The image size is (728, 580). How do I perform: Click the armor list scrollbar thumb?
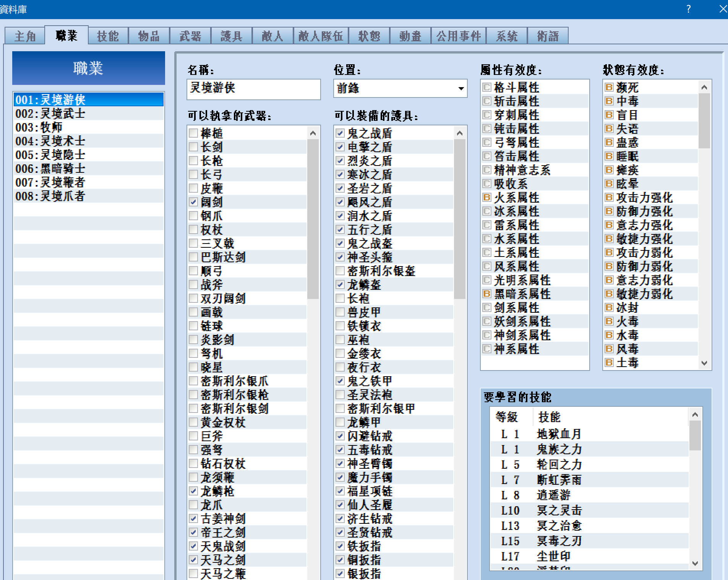click(x=460, y=219)
